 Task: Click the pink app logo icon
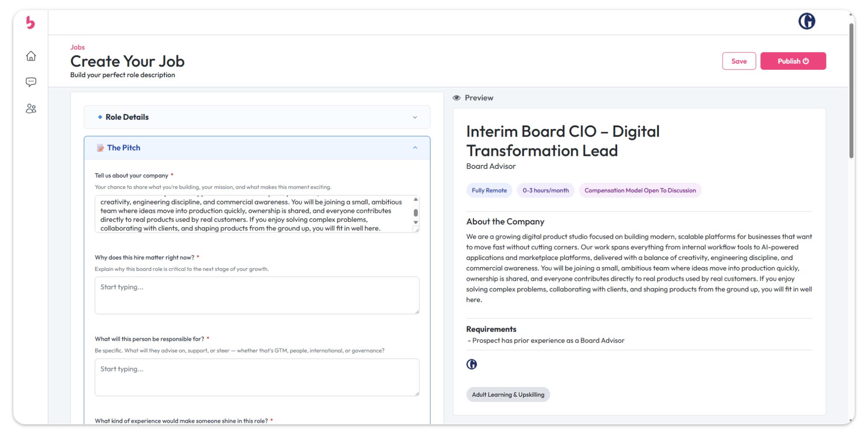pos(30,23)
